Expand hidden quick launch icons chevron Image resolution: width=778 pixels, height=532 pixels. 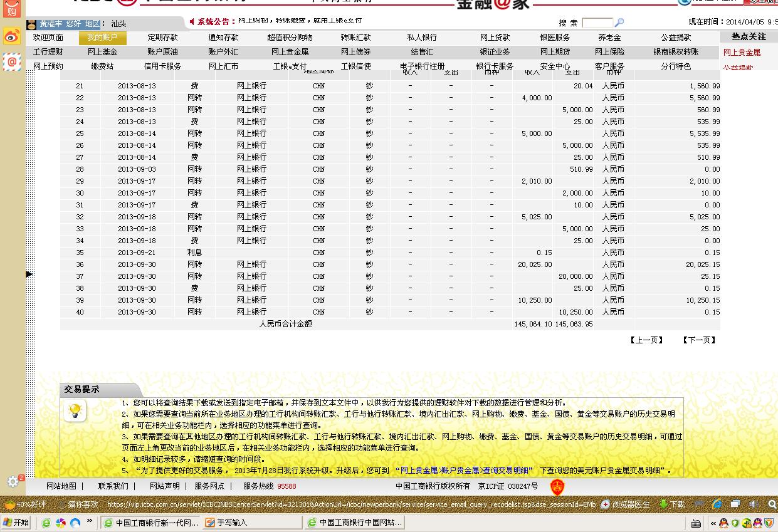[x=90, y=521]
